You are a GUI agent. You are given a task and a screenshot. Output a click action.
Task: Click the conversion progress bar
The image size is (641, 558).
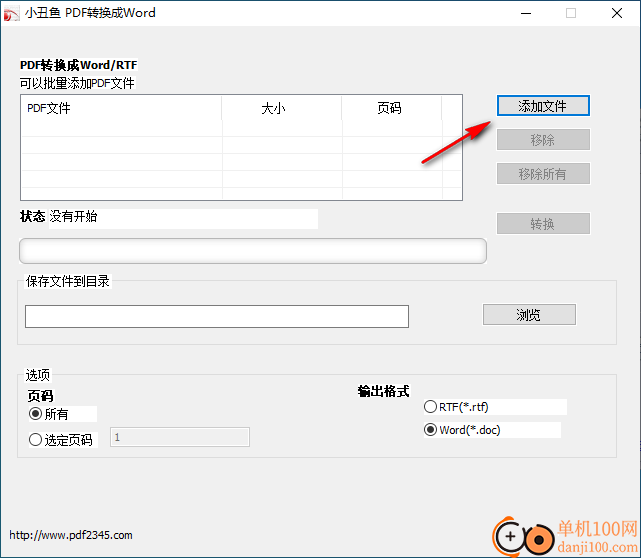[253, 251]
